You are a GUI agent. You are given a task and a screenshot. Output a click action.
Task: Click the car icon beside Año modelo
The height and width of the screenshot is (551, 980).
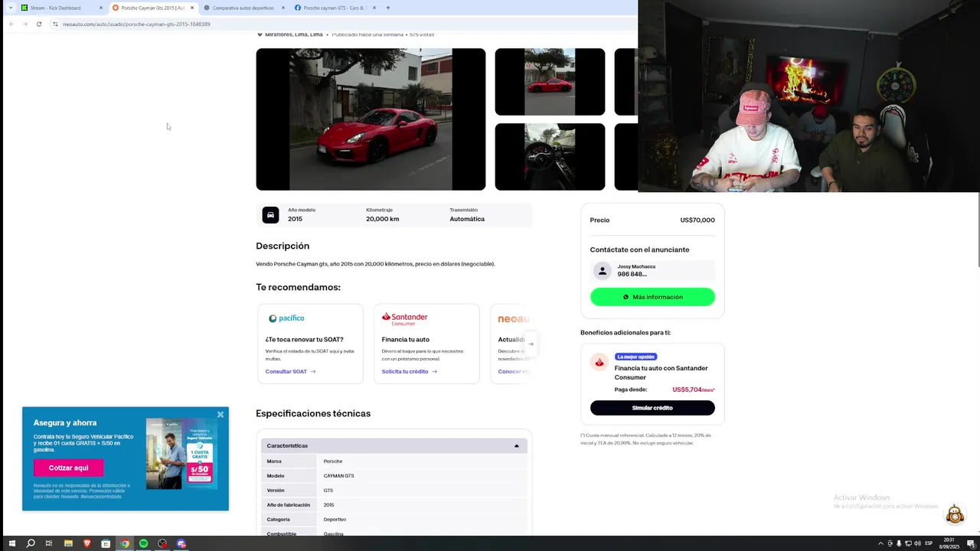pyautogui.click(x=270, y=215)
